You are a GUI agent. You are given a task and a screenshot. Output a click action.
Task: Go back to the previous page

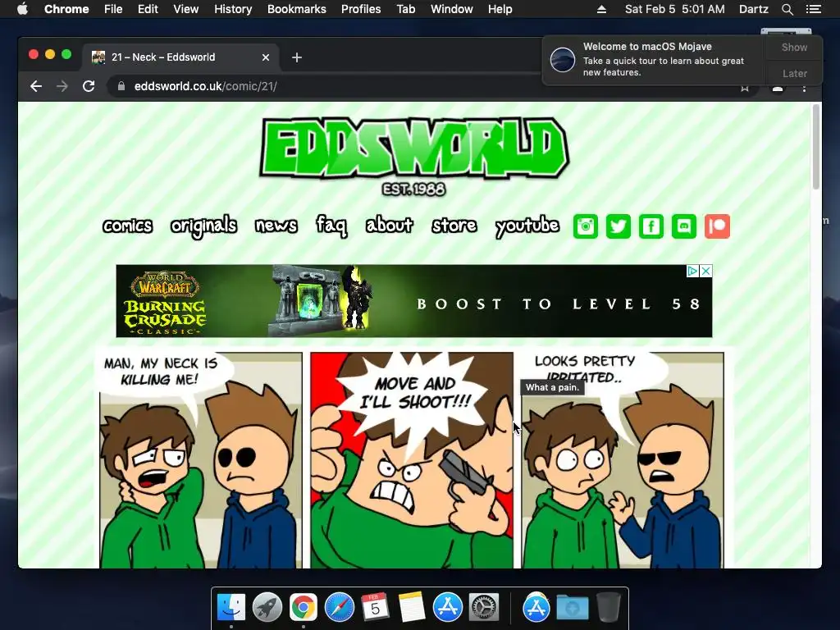point(36,86)
